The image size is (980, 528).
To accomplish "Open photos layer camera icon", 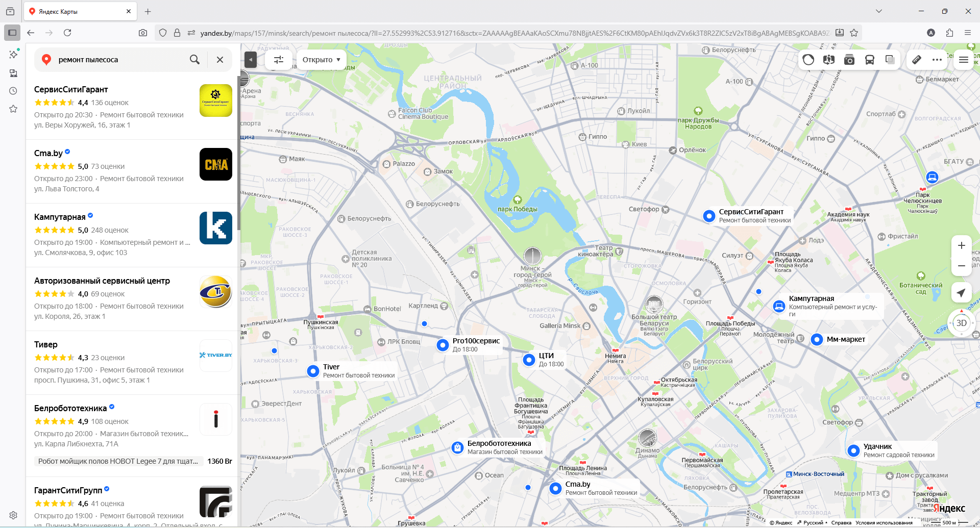I will [849, 60].
